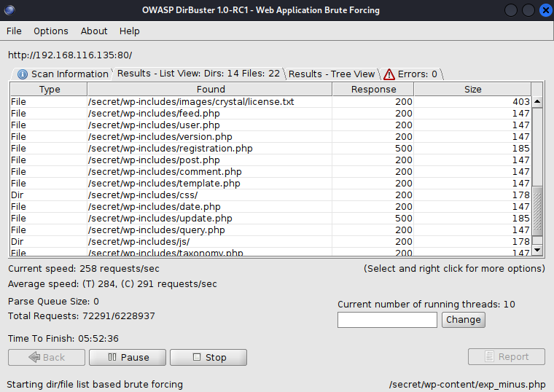Focus the thread count input field
Screen dimensions: 554x392
tap(387, 320)
